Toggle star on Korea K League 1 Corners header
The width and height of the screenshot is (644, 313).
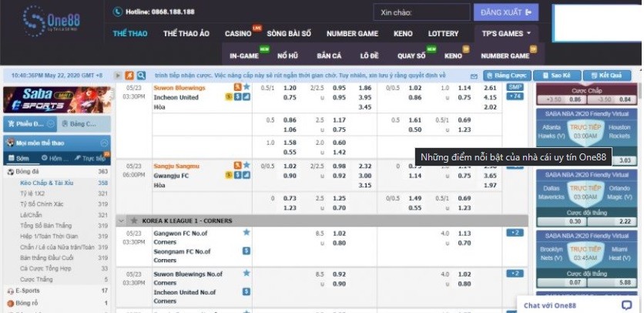(134, 220)
